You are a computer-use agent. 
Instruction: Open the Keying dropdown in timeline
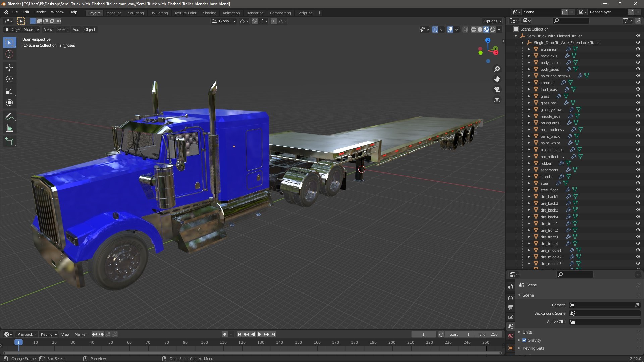49,334
